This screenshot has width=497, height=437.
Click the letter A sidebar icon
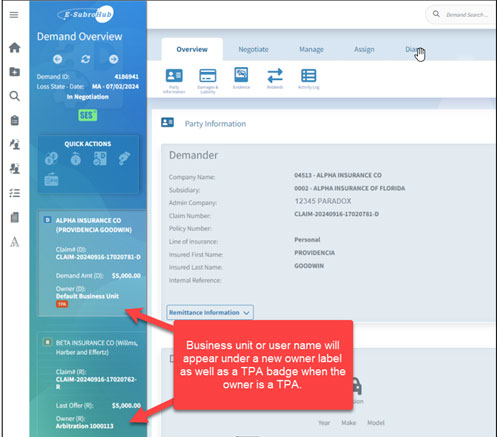click(14, 242)
